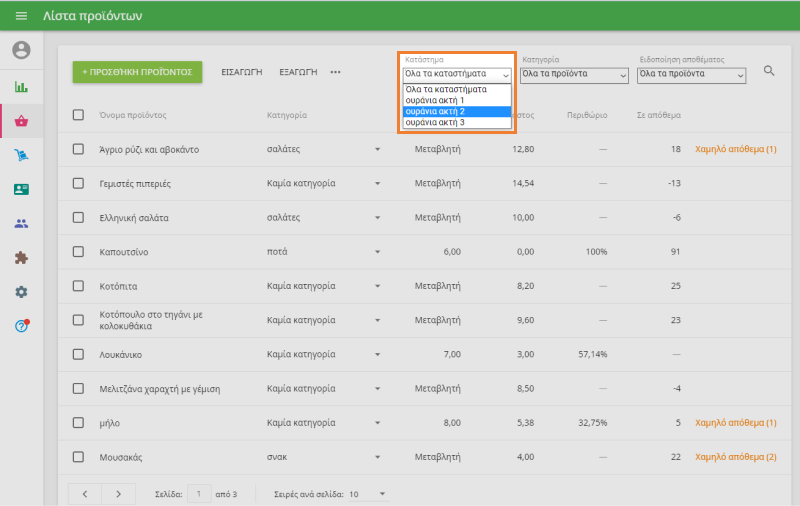This screenshot has width=800, height=506.
Task: Select the products basket icon in sidebar
Action: click(21, 121)
